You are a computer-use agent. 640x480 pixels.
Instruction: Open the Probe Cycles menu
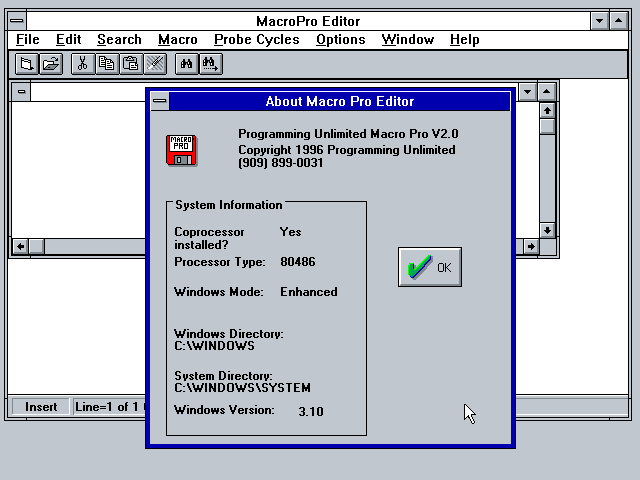257,40
